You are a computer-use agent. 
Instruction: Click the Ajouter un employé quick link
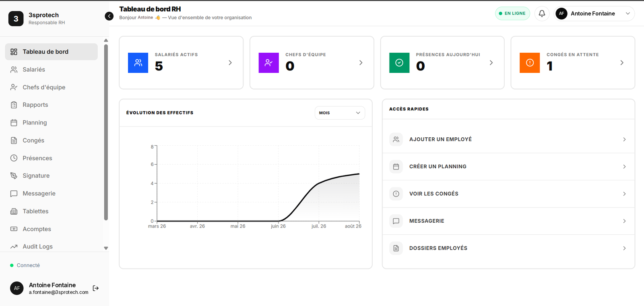pos(508,139)
